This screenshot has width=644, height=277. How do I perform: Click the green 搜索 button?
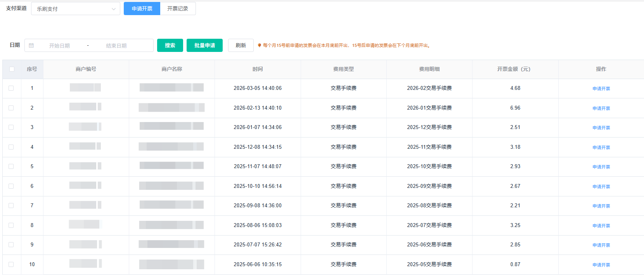click(x=170, y=45)
